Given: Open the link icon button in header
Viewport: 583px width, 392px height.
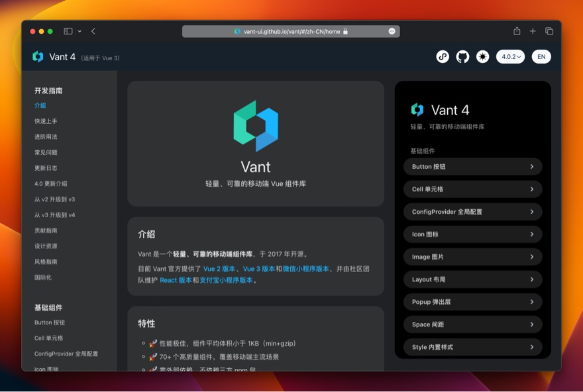Looking at the screenshot, I should pyautogui.click(x=443, y=57).
